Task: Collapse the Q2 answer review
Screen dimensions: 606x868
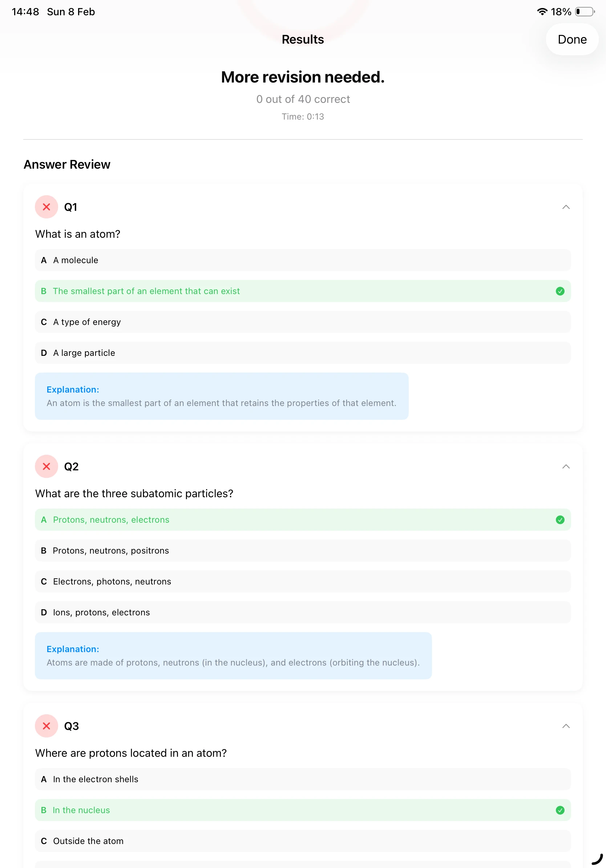Action: [x=566, y=466]
